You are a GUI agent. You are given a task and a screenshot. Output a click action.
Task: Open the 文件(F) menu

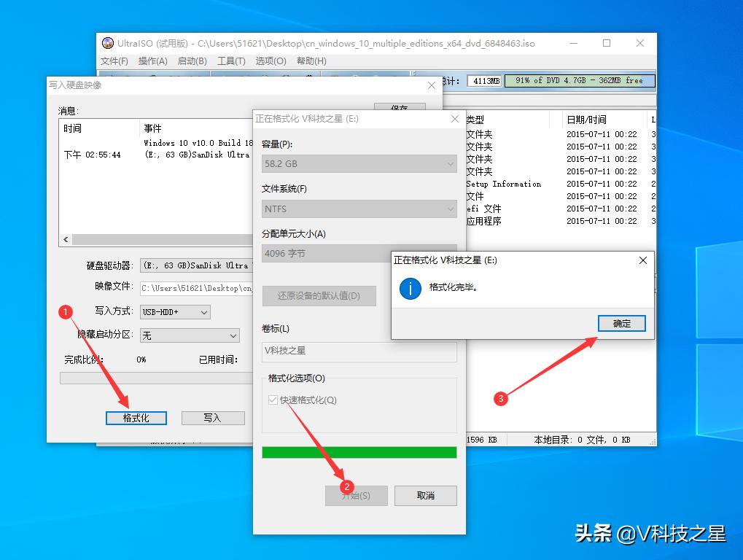114,61
